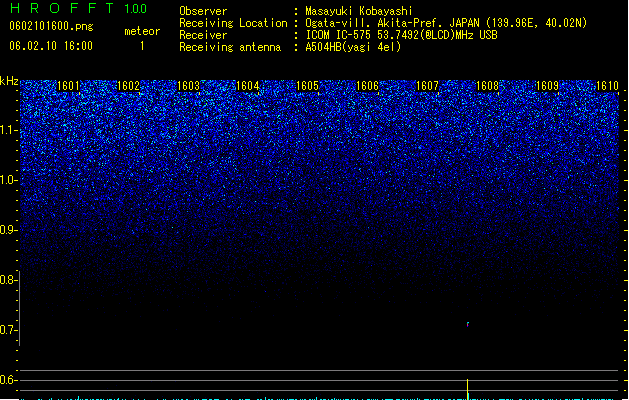Click the 0.6 kHz frequency label

(8, 380)
